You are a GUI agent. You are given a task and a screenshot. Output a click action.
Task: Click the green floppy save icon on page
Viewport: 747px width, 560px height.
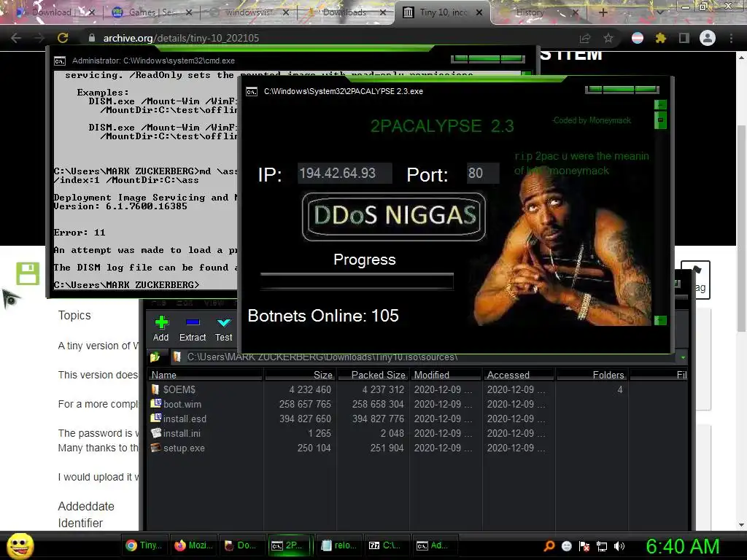[x=28, y=273]
